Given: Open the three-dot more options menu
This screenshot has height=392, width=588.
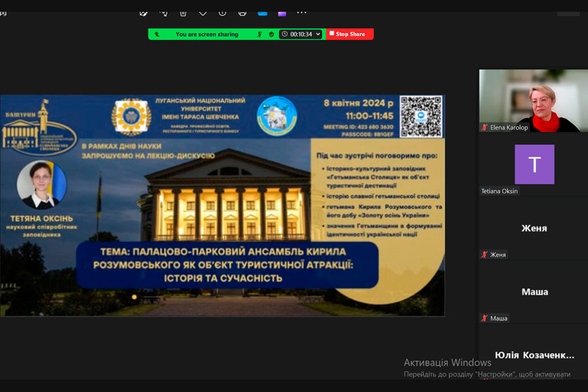Looking at the screenshot, I should [x=301, y=13].
